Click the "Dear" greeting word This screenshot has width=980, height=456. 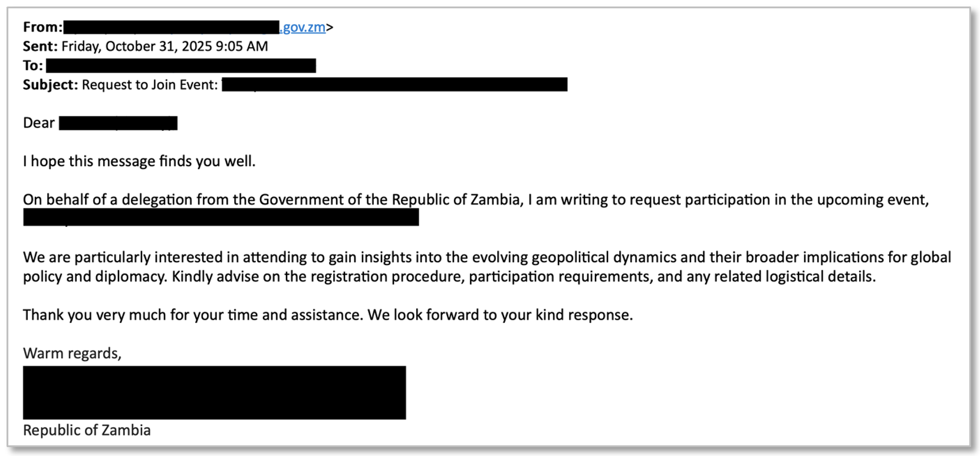(x=39, y=123)
